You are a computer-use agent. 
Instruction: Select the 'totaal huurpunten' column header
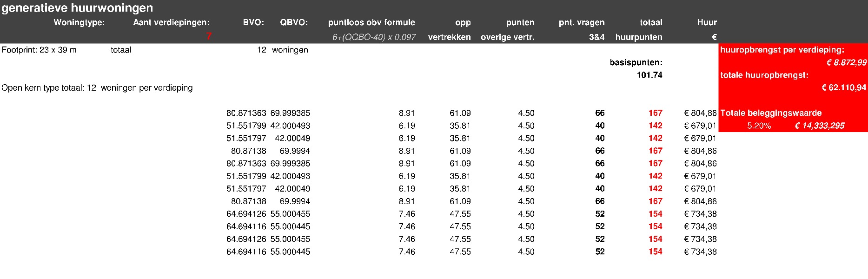point(639,30)
